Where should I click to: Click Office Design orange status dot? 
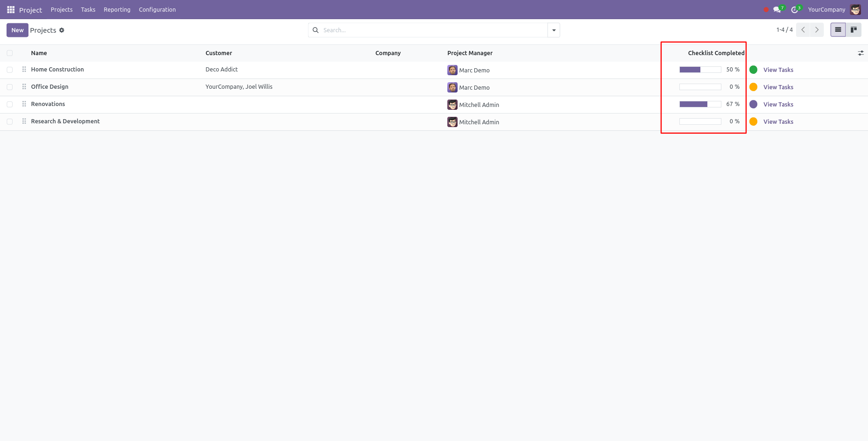click(x=754, y=87)
